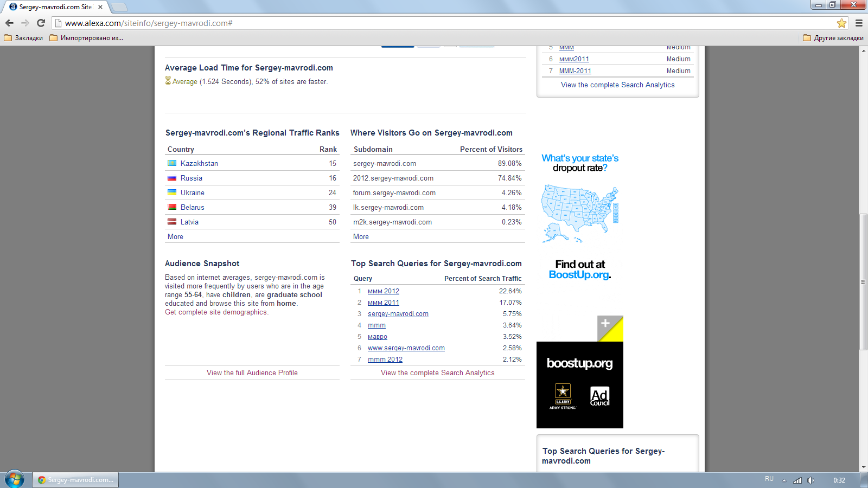Click the black boostup.org banner ad
The height and width of the screenshot is (488, 868).
coord(580,385)
